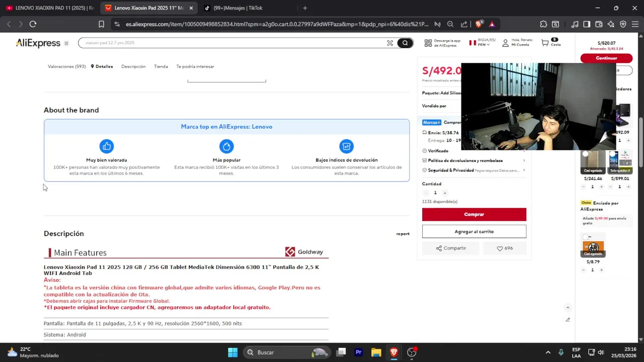Click the share icon in address bar

pyautogui.click(x=464, y=24)
